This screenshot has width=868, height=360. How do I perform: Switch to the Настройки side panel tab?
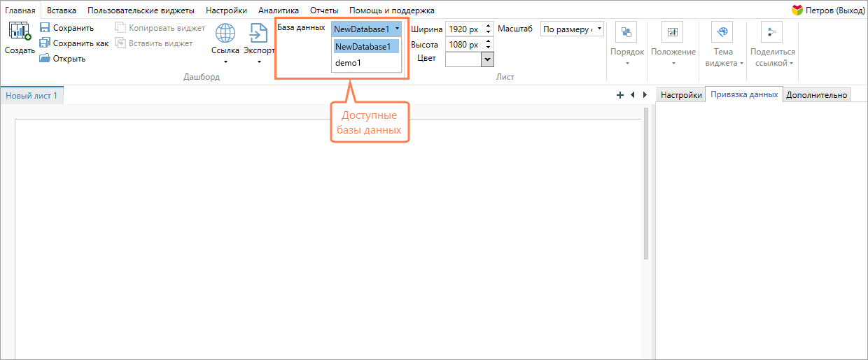(x=681, y=95)
